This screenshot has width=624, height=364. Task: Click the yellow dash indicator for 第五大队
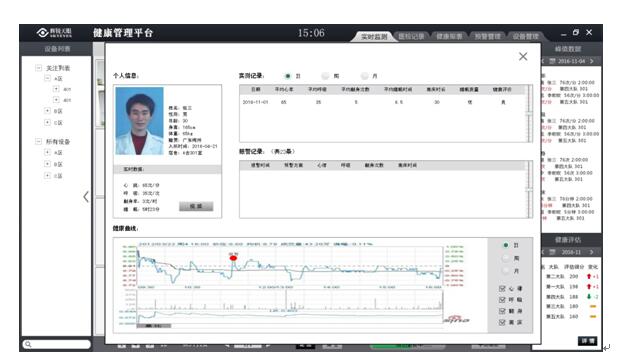pyautogui.click(x=593, y=317)
